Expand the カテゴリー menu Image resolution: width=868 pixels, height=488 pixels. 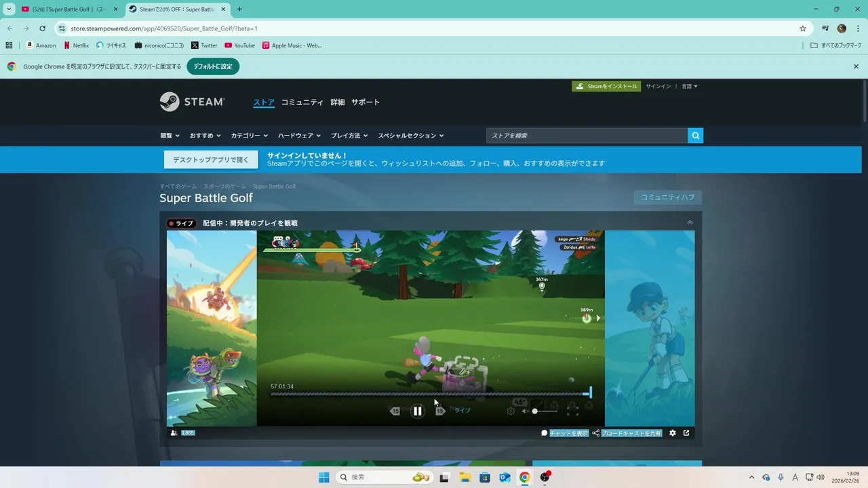(249, 136)
